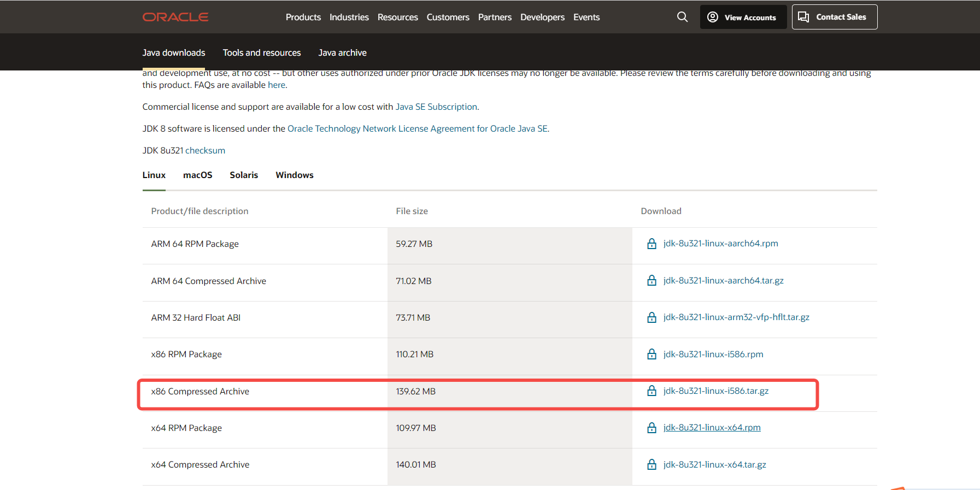Click the View Accounts button
The width and height of the screenshot is (980, 490).
click(x=743, y=17)
